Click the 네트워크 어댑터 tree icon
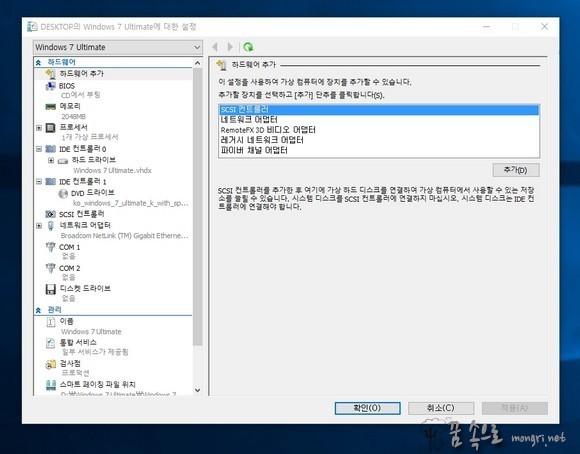This screenshot has width=580, height=454. point(51,225)
